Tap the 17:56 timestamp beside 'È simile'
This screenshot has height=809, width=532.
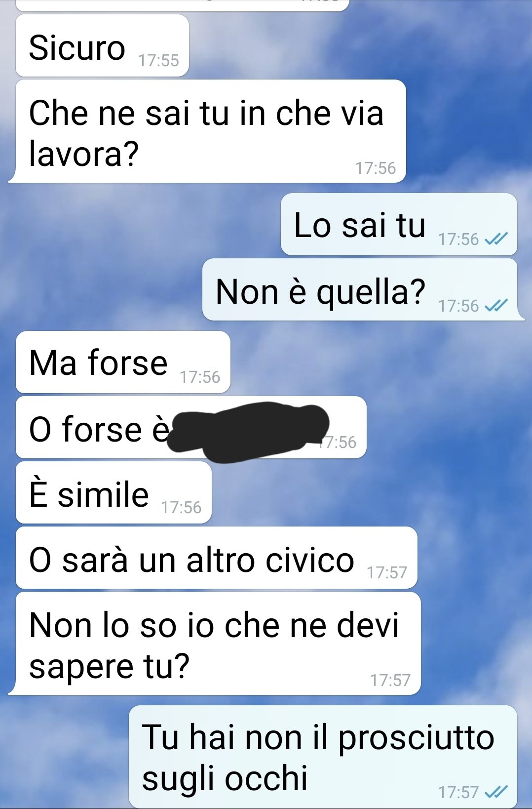(x=181, y=508)
